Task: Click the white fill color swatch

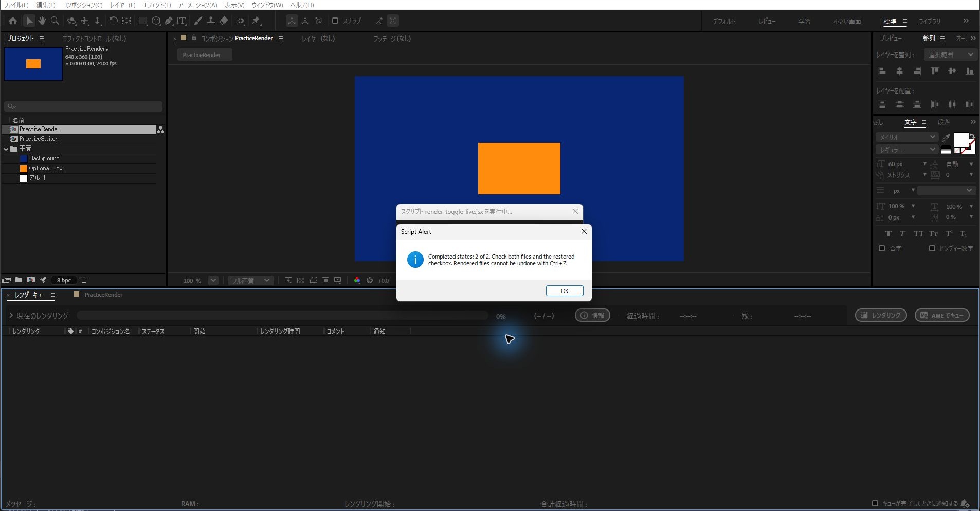Action: pyautogui.click(x=960, y=140)
